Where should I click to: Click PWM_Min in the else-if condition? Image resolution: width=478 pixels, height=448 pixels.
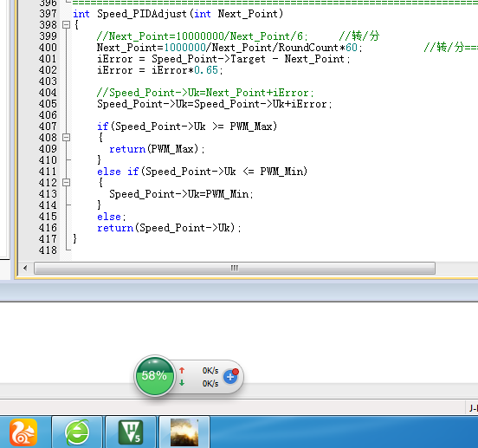click(281, 172)
